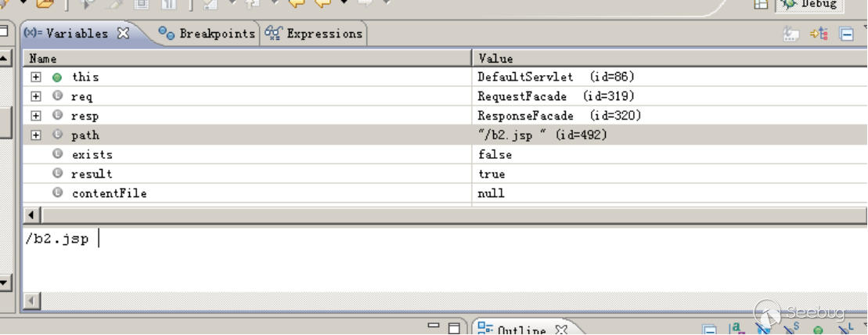Click the left panel's scroll down arrow
868x335 pixels.
(5, 283)
